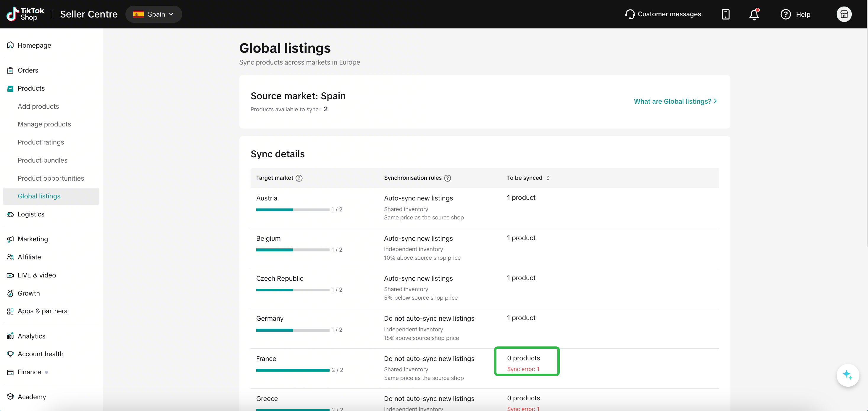This screenshot has width=868, height=411.
Task: Click Czech Republic market name
Action: pos(279,279)
